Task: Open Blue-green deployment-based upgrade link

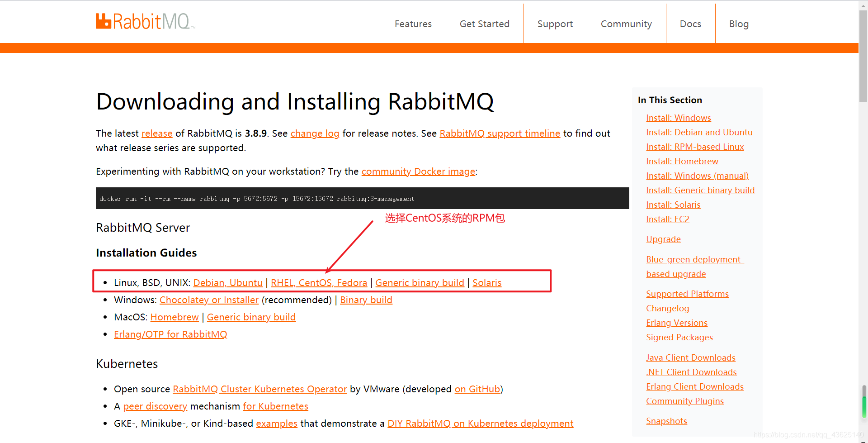Action: (695, 267)
